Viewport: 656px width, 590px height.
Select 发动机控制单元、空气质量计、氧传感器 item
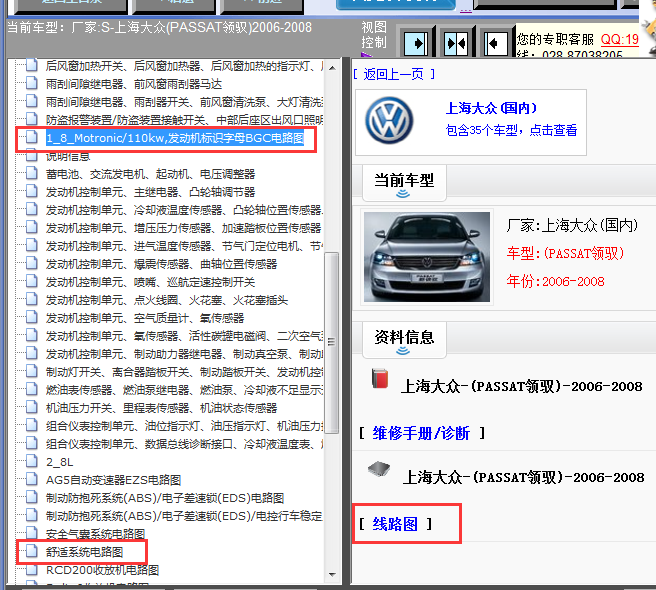[x=145, y=318]
